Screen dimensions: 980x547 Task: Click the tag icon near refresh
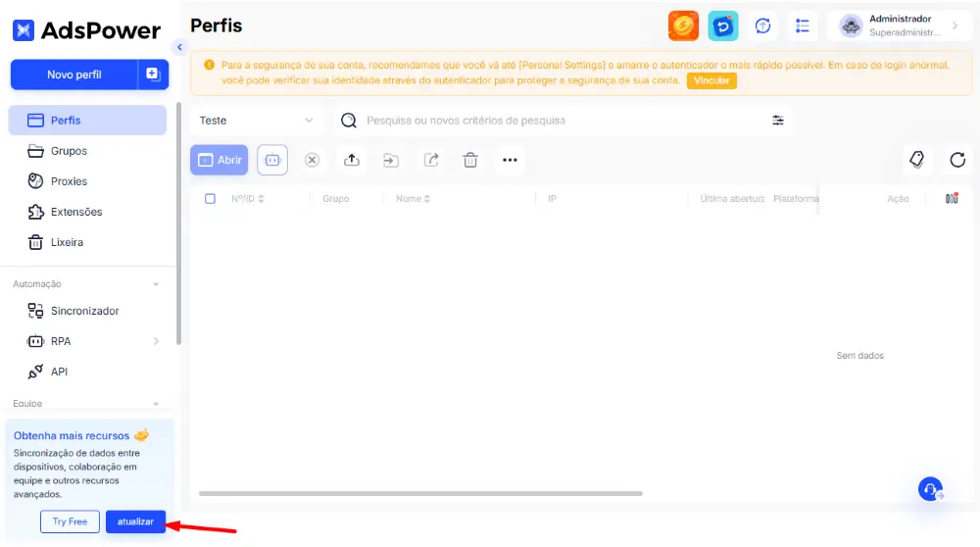[x=917, y=160]
